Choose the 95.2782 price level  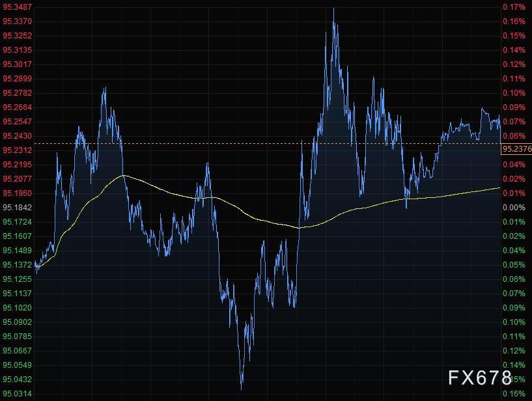(18, 93)
